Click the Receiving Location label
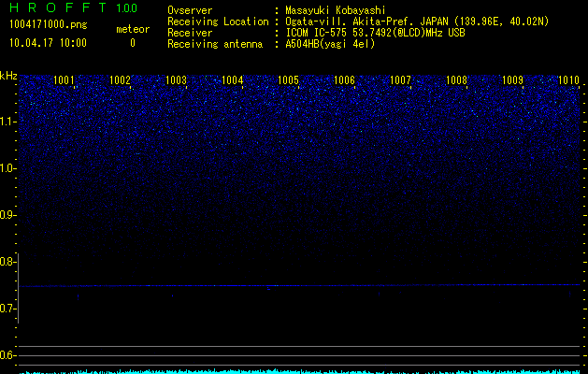 click(x=218, y=22)
